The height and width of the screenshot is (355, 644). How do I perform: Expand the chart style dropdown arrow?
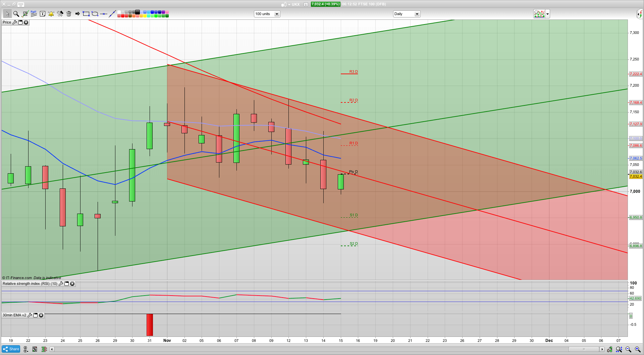click(x=547, y=14)
